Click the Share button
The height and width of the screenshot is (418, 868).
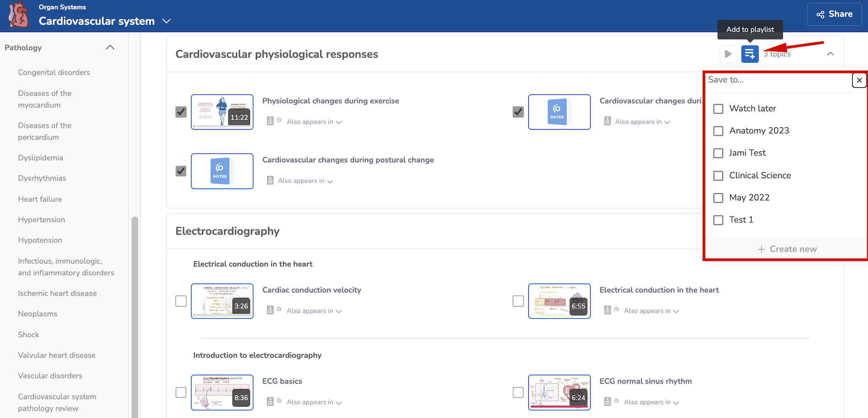pos(834,14)
